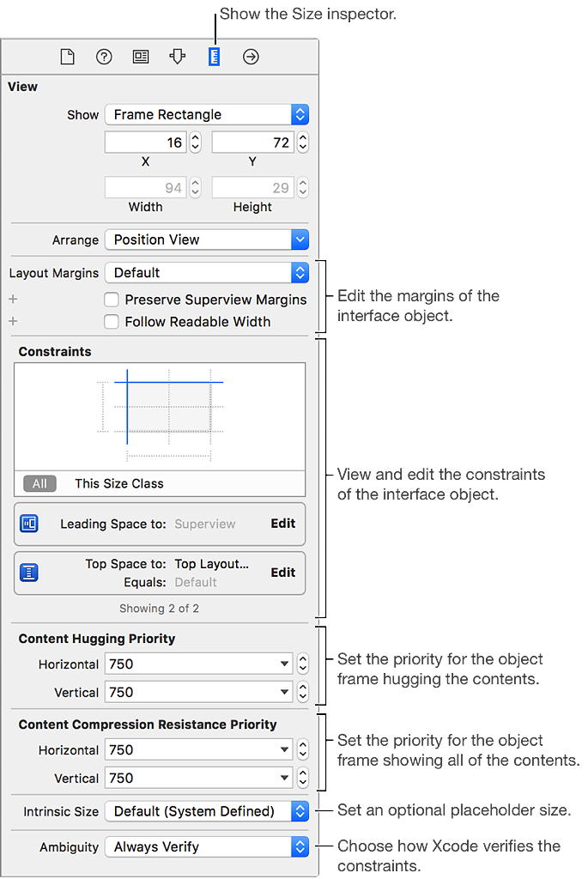
Task: Open the Quick Help inspector
Action: [x=104, y=57]
